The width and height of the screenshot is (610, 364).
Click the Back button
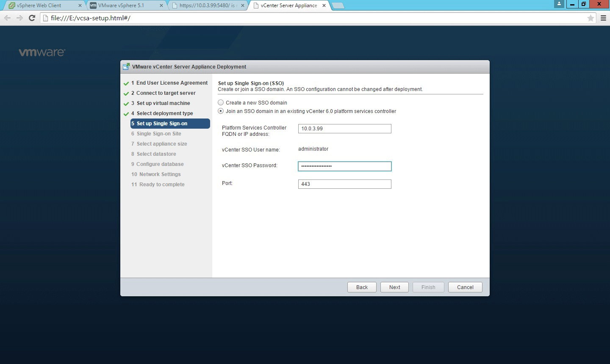click(x=362, y=287)
